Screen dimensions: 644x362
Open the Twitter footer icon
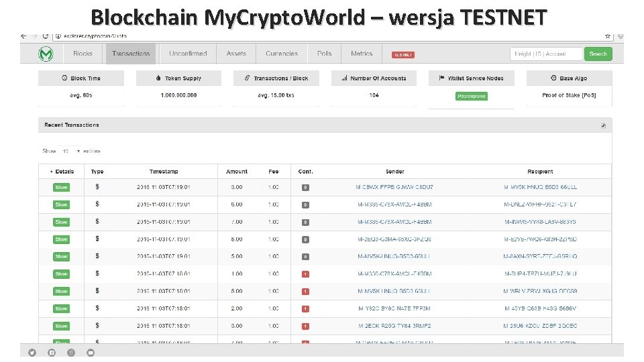(32, 353)
